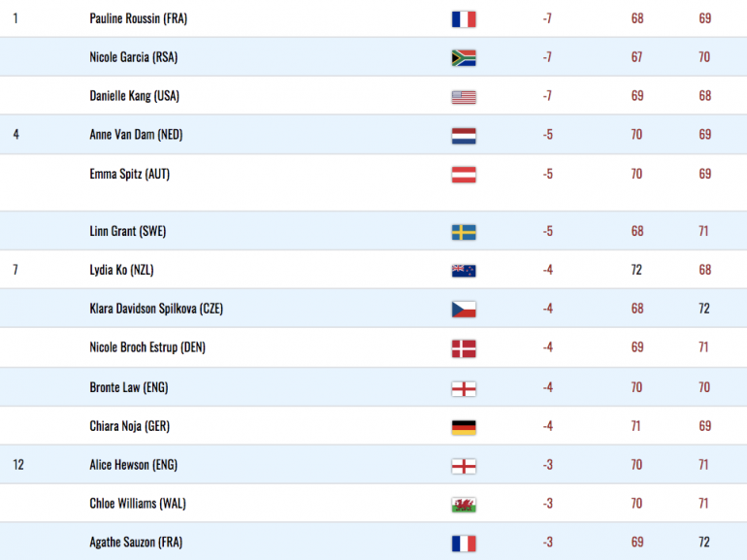747x560 pixels.
Task: Click Linn Grant's -5 total score
Action: [x=547, y=231]
